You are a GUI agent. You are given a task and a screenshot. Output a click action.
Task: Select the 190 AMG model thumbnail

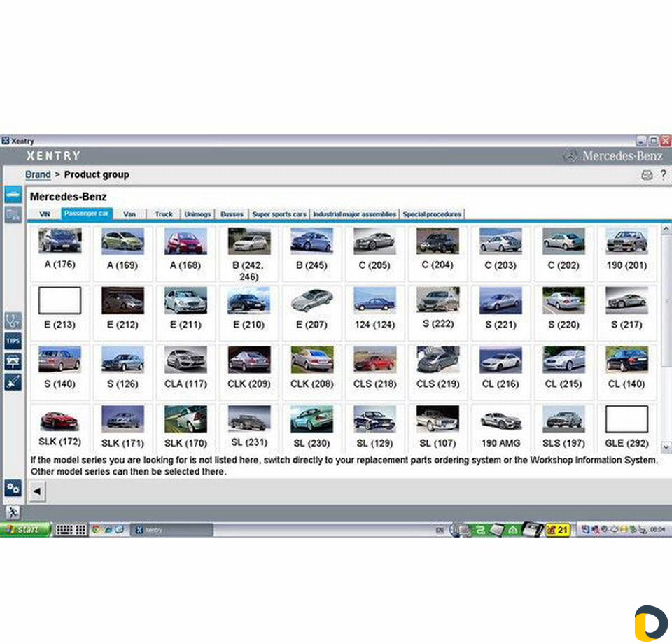click(x=500, y=419)
